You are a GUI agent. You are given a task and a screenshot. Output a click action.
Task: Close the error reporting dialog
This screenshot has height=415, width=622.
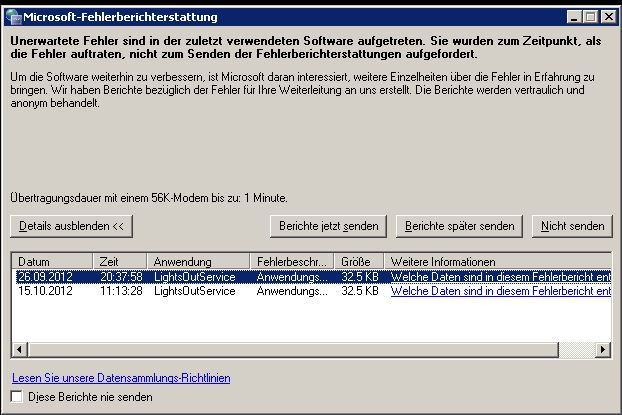coord(606,17)
